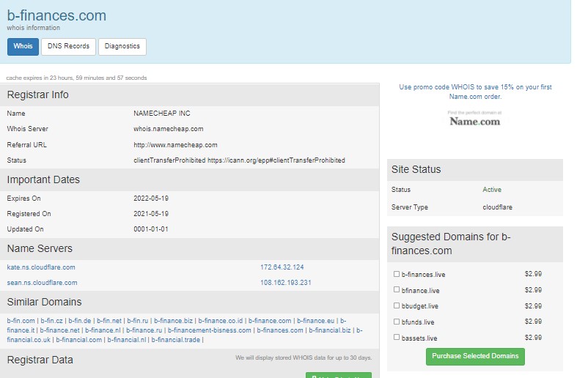Click the b-finances.com page title

(x=56, y=15)
